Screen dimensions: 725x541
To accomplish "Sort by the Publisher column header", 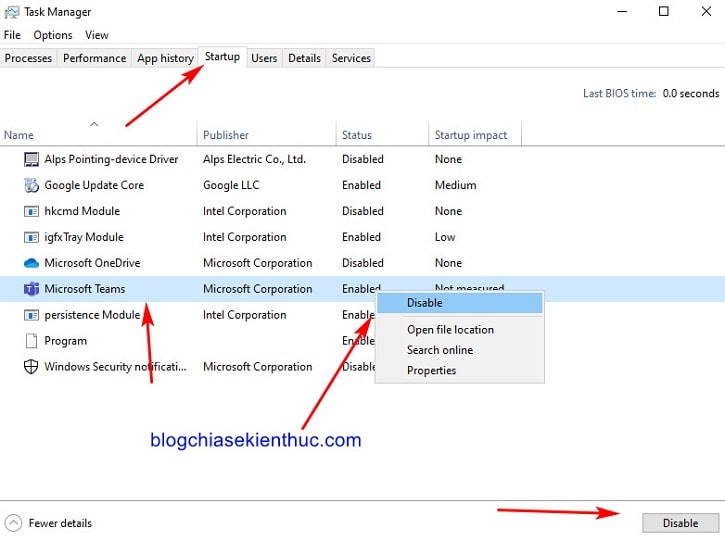I will point(266,135).
